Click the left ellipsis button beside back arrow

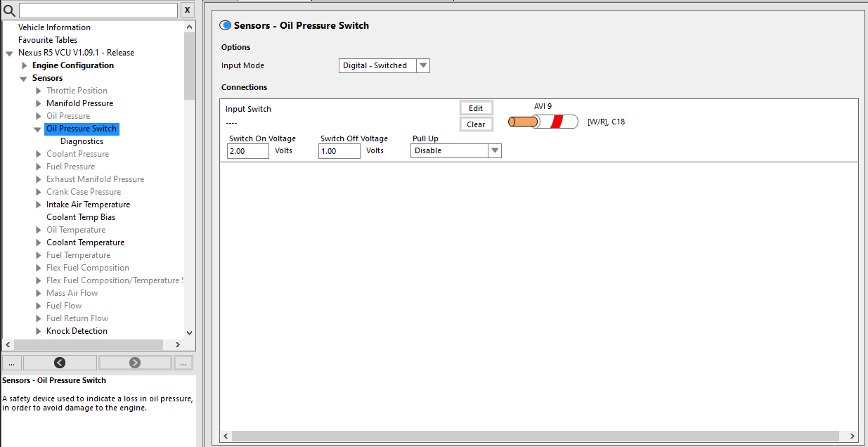coord(12,363)
